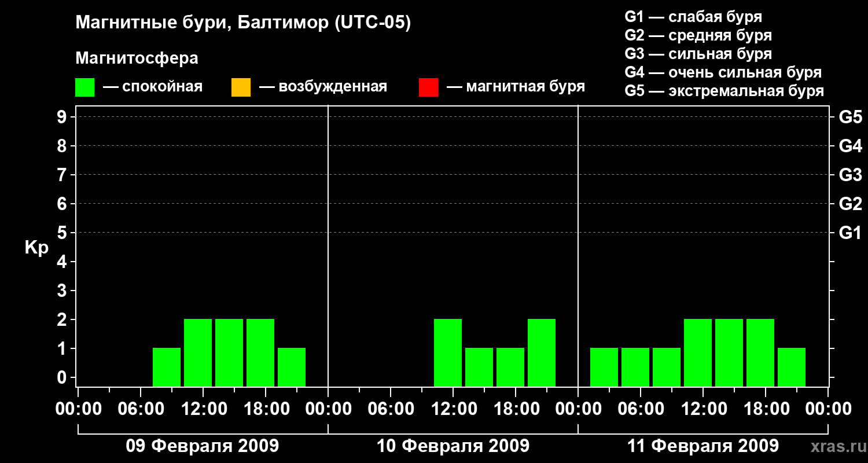Click the Kp value 0 on the left axis
This screenshot has height=463, width=868.
pyautogui.click(x=63, y=377)
